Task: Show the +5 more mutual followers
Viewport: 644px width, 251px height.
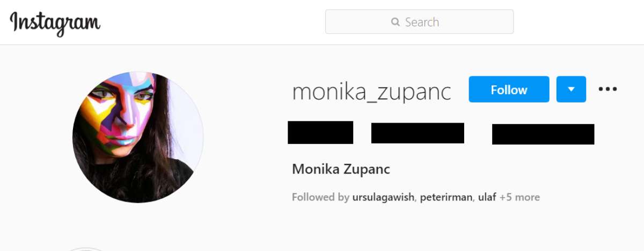Action: [x=519, y=197]
